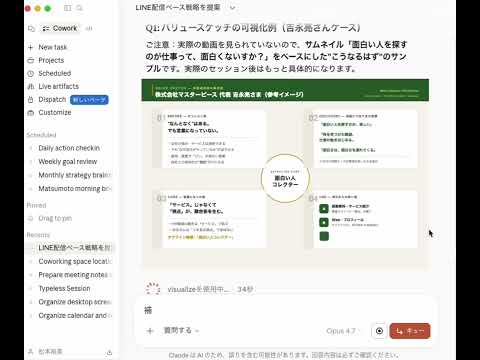Click the Scheduled clock icon

pos(31,74)
